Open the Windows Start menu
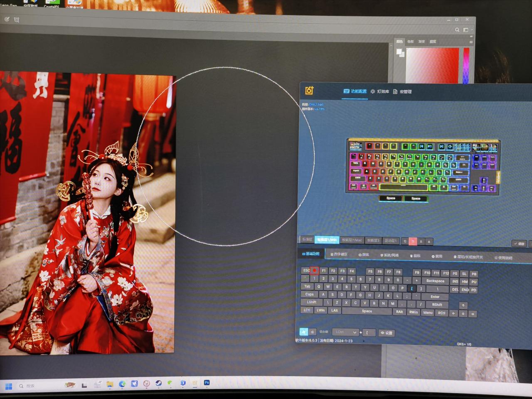Image resolution: width=532 pixels, height=399 pixels. point(8,386)
